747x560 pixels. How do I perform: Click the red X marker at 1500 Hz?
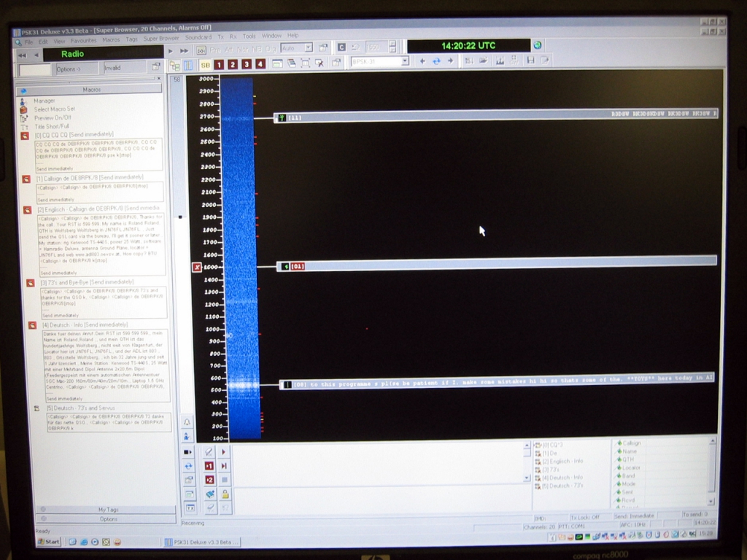(197, 268)
